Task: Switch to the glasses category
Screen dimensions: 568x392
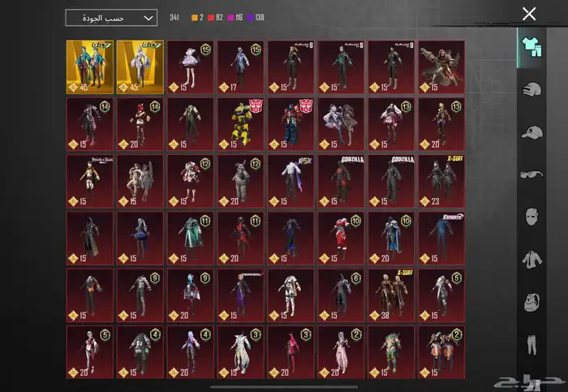Action: (x=531, y=174)
